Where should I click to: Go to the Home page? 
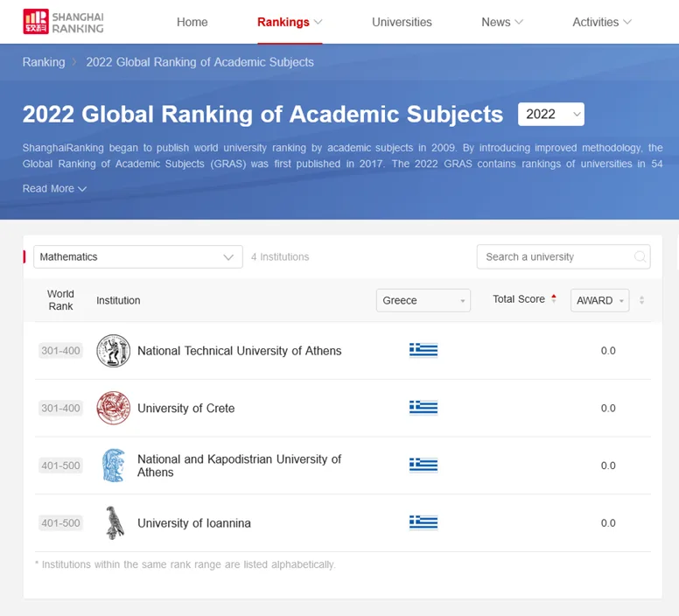pyautogui.click(x=192, y=22)
